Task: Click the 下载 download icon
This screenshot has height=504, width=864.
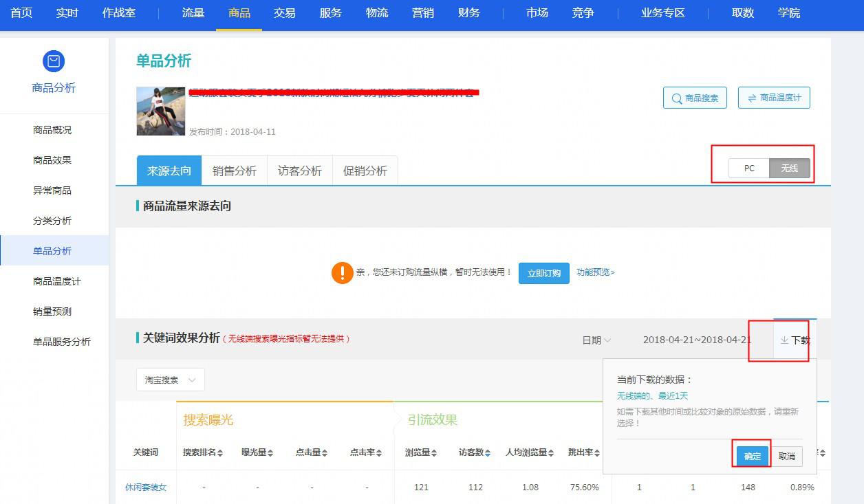Action: pyautogui.click(x=785, y=340)
